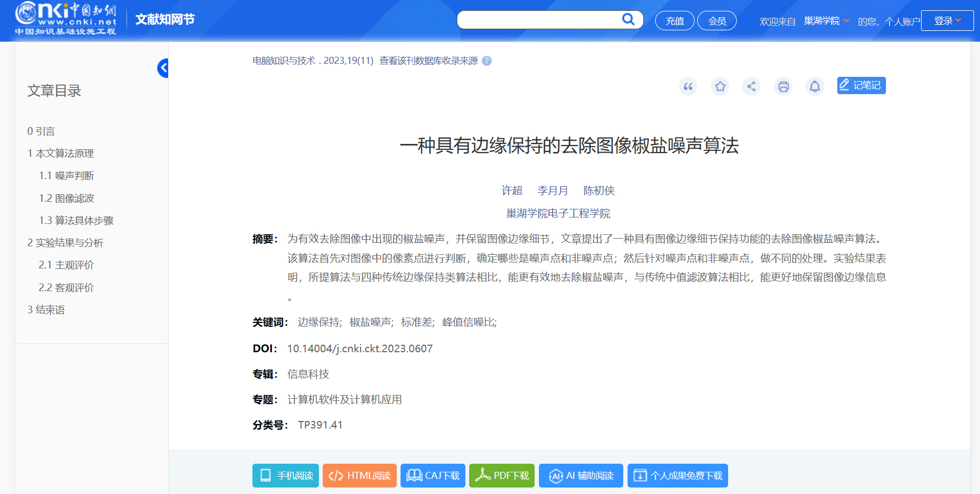
Task: Click the magnifier search icon
Action: pos(628,20)
